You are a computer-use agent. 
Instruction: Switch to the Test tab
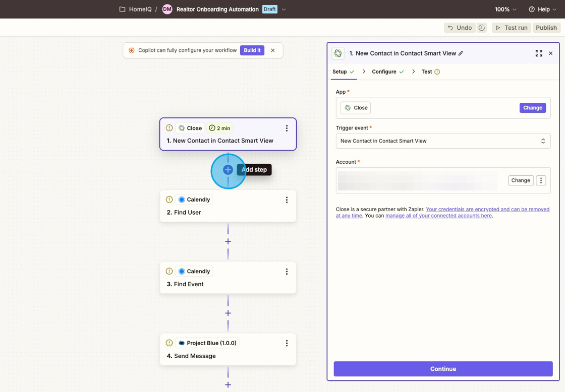point(427,72)
